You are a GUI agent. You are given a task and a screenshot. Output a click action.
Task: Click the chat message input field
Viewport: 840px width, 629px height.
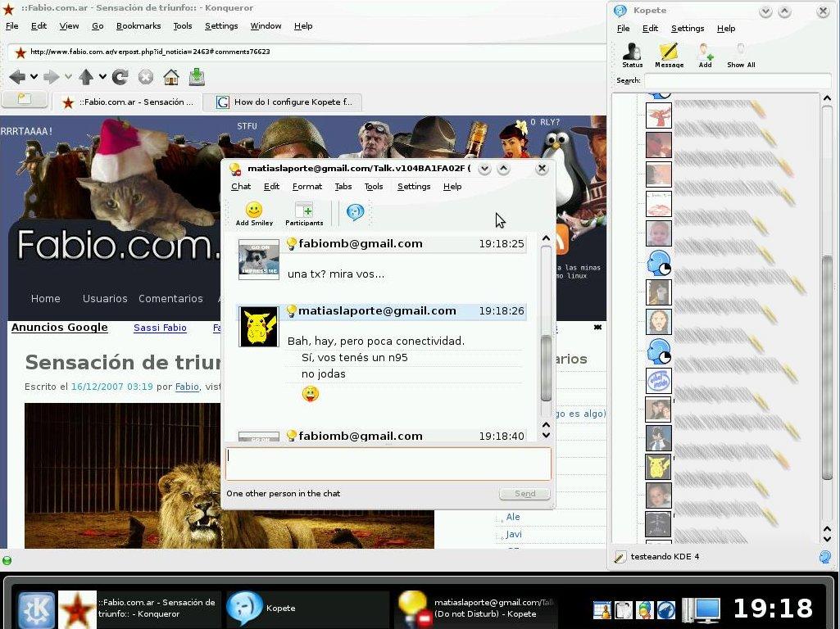click(388, 464)
